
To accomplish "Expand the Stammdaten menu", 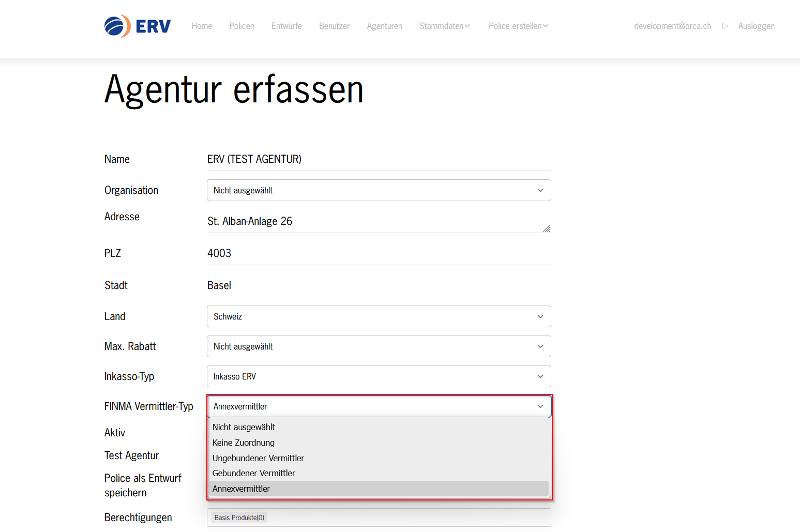I will [444, 26].
